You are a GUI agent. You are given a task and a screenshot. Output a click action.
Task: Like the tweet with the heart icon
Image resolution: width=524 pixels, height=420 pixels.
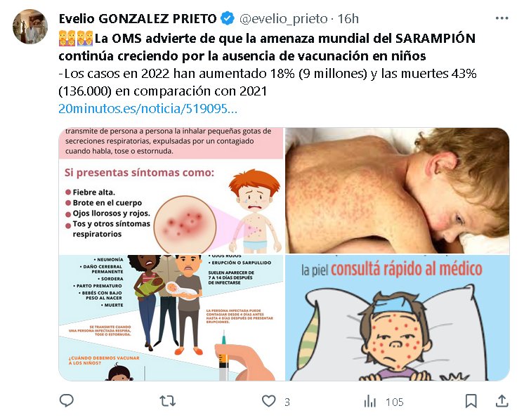point(268,400)
